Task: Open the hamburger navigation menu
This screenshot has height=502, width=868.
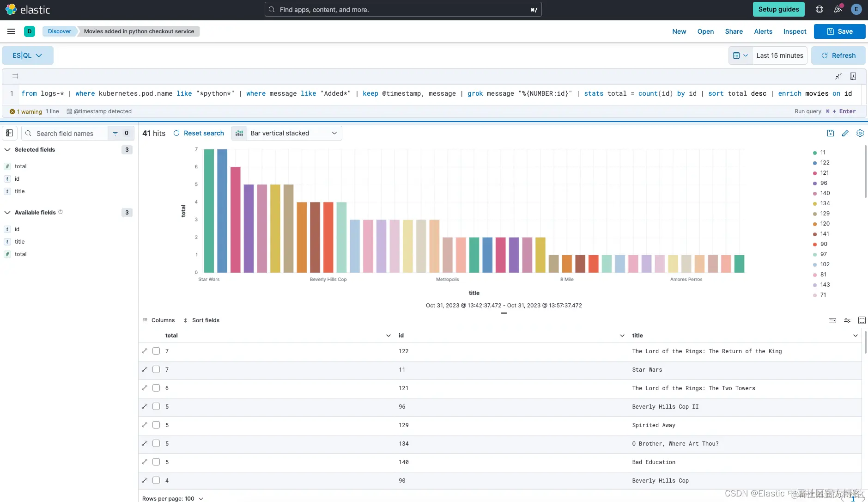Action: 11,31
